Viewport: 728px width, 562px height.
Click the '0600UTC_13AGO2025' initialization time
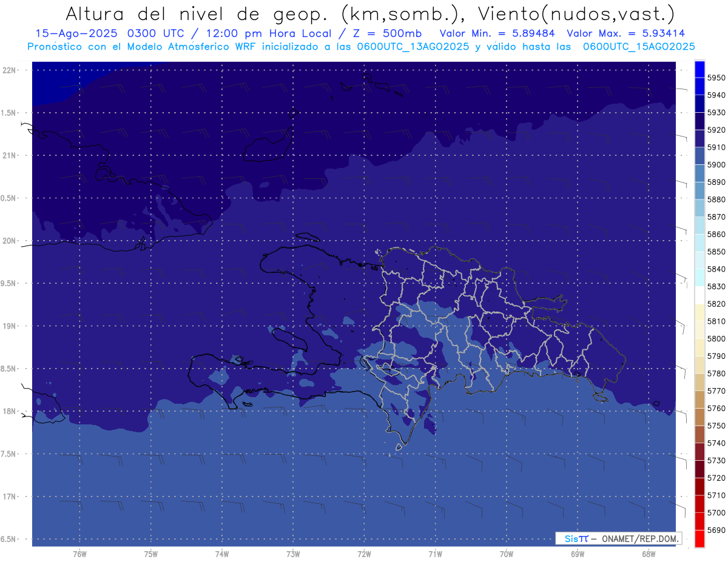(413, 47)
